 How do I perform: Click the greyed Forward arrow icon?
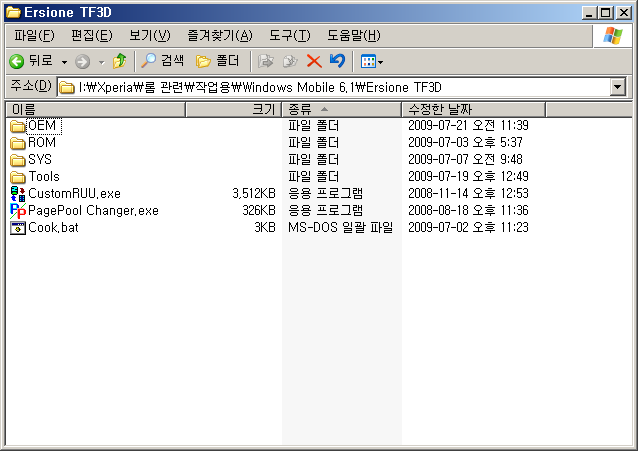coord(83,62)
